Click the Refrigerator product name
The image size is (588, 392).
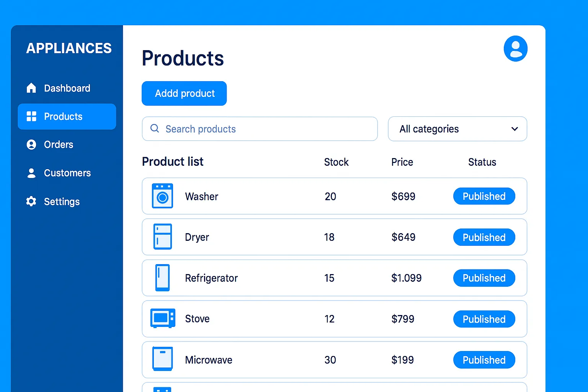tap(211, 278)
